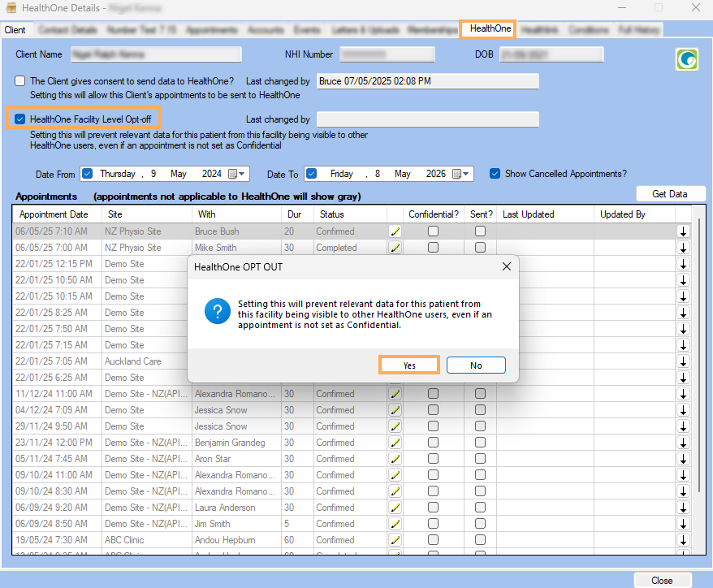The width and height of the screenshot is (713, 588).
Task: Select the year 2026 in Date To
Action: (x=435, y=174)
